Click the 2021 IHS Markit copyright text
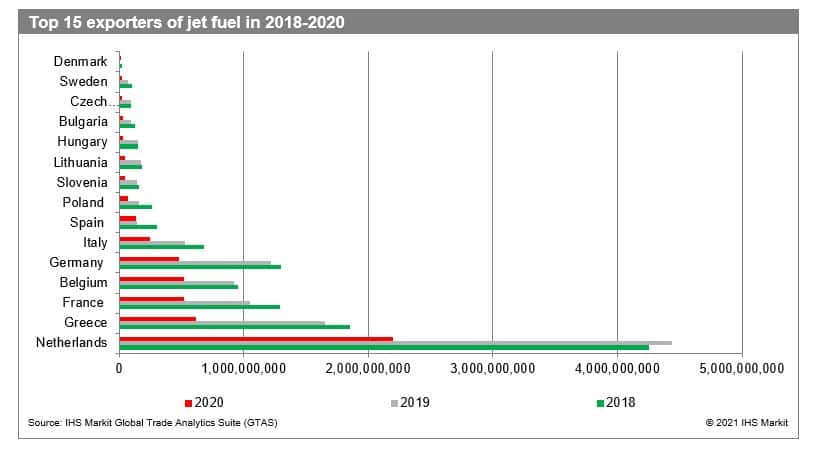819x457 pixels. (746, 423)
